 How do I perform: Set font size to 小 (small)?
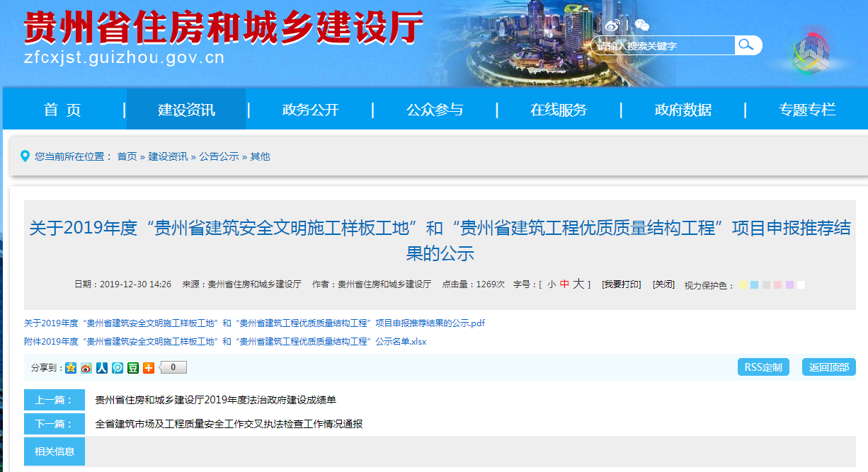(x=552, y=284)
